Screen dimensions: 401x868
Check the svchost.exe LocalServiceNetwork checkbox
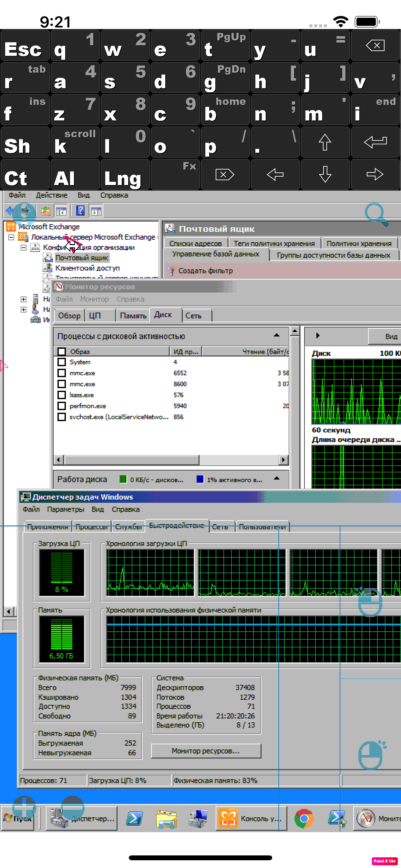coord(61,417)
